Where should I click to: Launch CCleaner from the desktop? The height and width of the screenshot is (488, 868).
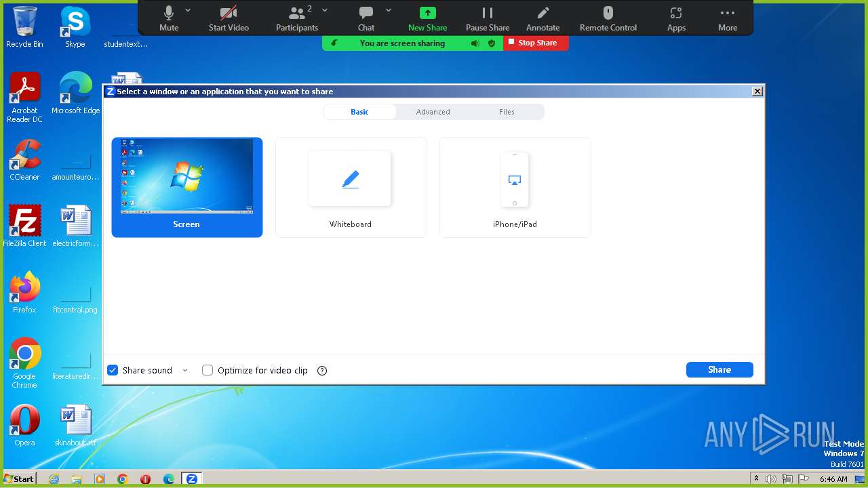[24, 159]
